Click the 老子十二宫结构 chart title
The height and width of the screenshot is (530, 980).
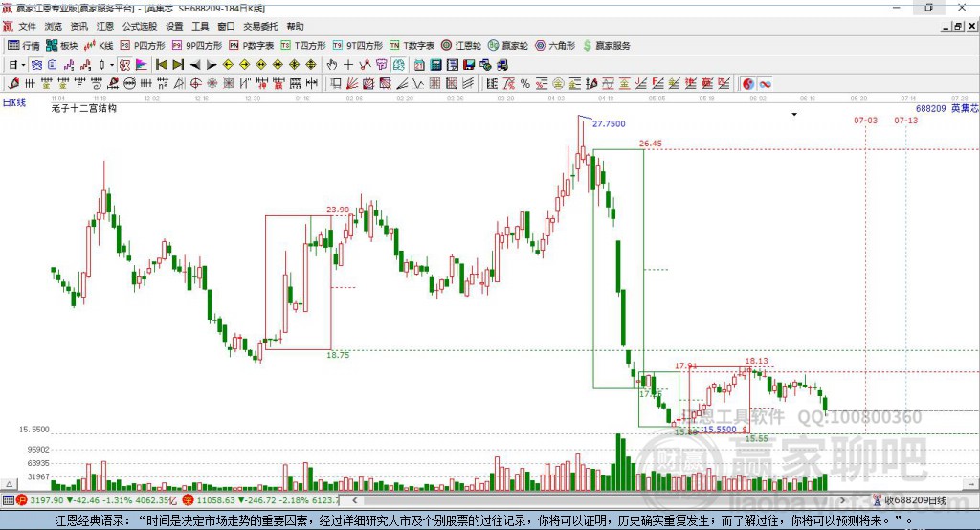(84, 108)
